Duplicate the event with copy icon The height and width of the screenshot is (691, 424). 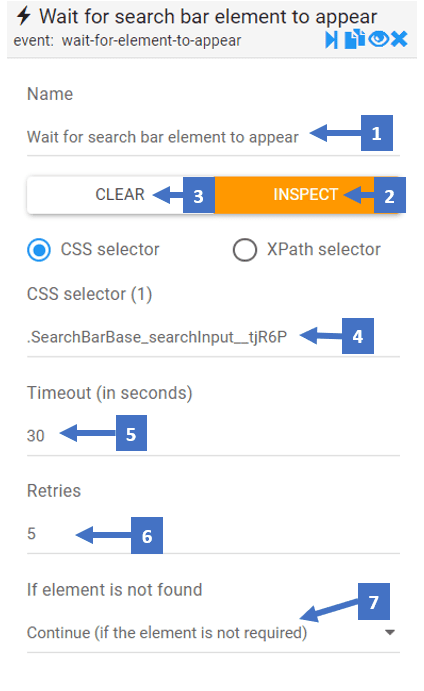(x=355, y=39)
